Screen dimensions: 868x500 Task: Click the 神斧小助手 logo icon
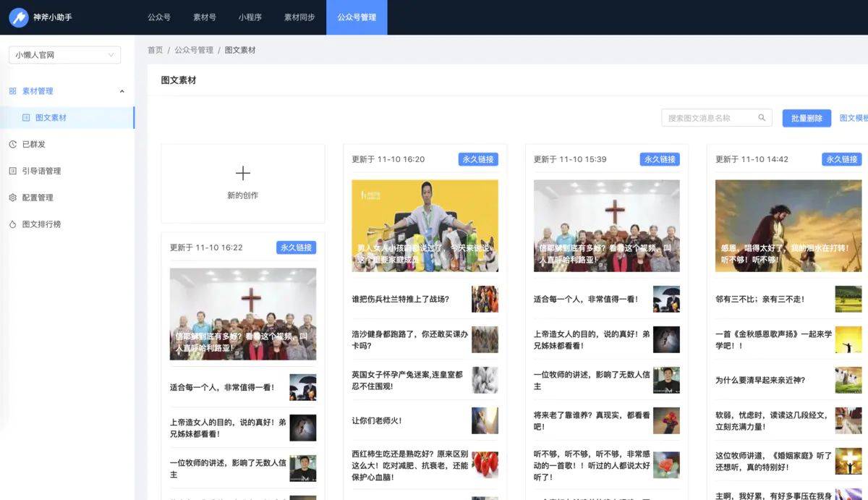[x=19, y=17]
